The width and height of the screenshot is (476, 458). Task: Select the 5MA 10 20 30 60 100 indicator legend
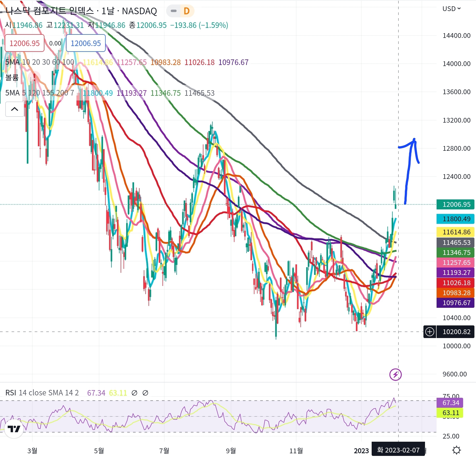[x=40, y=62]
